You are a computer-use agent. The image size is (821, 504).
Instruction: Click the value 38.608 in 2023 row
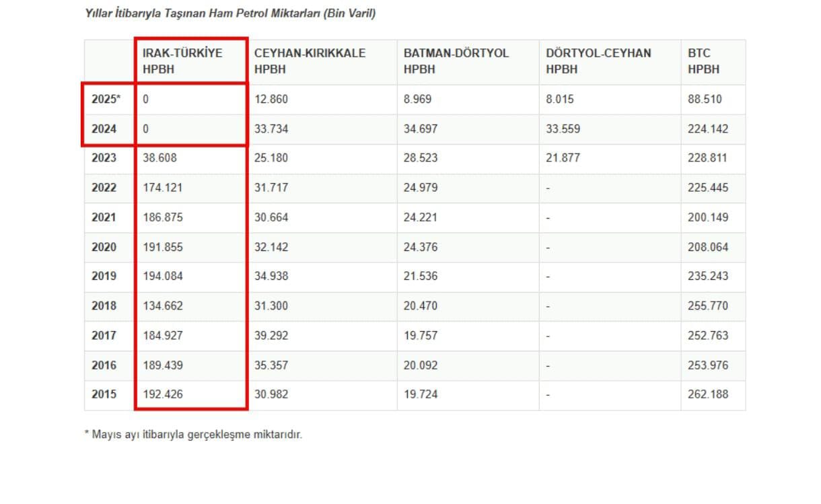pos(159,158)
